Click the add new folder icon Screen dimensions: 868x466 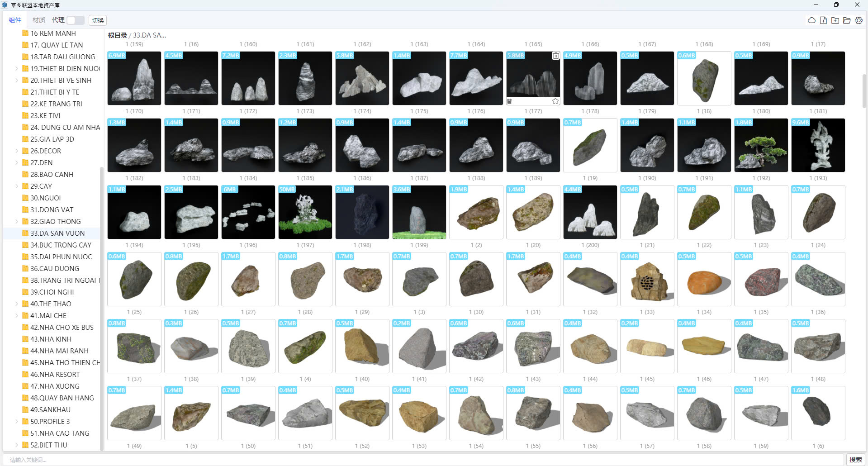point(835,20)
